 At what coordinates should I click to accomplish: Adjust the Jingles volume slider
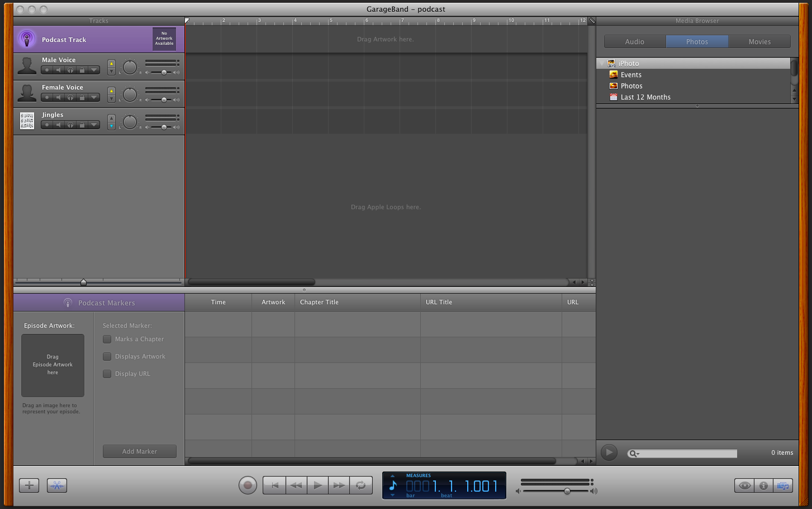coord(164,127)
